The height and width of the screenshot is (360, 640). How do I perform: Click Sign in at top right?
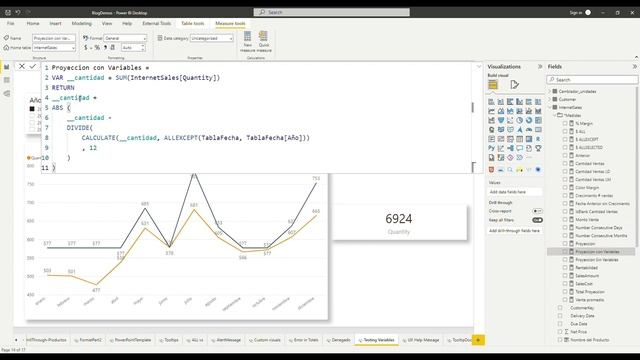coord(576,13)
